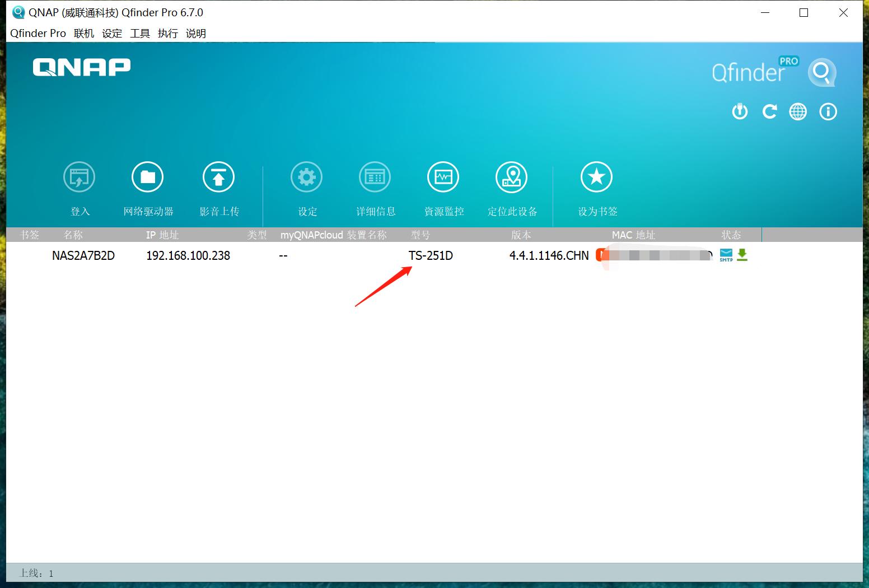869x588 pixels.
Task: Click 定位此设备 locate device icon
Action: pos(512,178)
